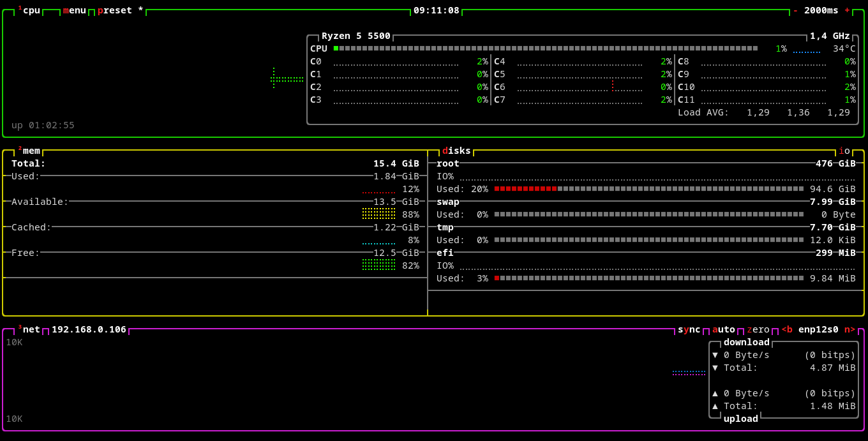This screenshot has height=441, width=868.
Task: Click the total CPU usage meter
Action: tap(545, 49)
